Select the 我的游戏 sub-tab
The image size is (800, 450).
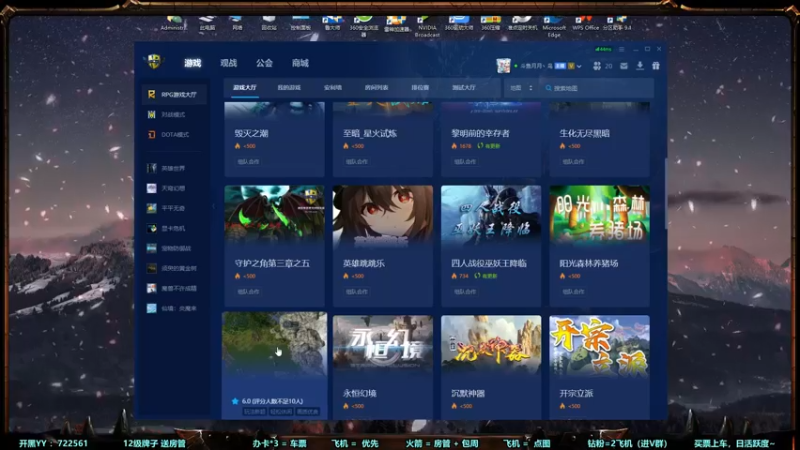tap(289, 88)
